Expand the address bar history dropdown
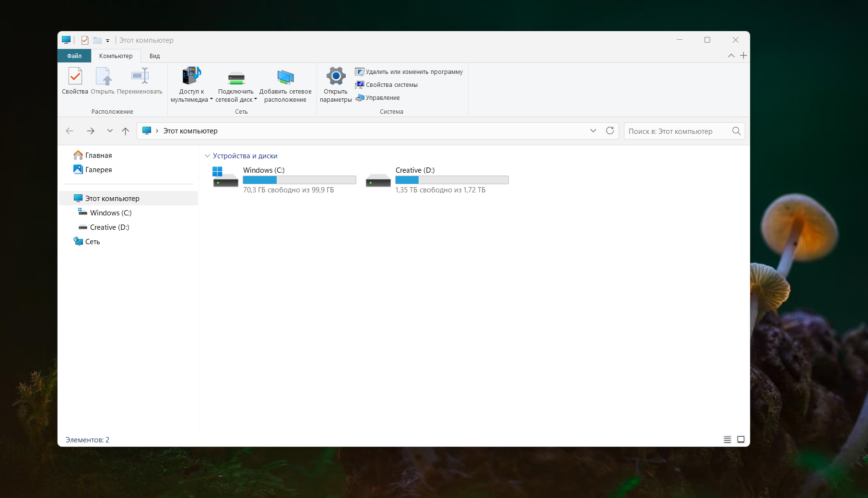Viewport: 868px width, 498px height. tap(593, 131)
